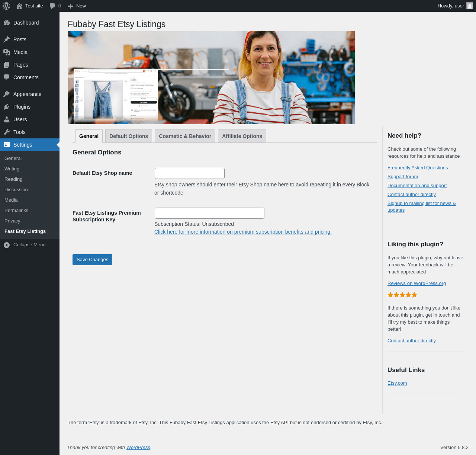Click the five-star rating icons
The image size is (476, 455).
(402, 295)
